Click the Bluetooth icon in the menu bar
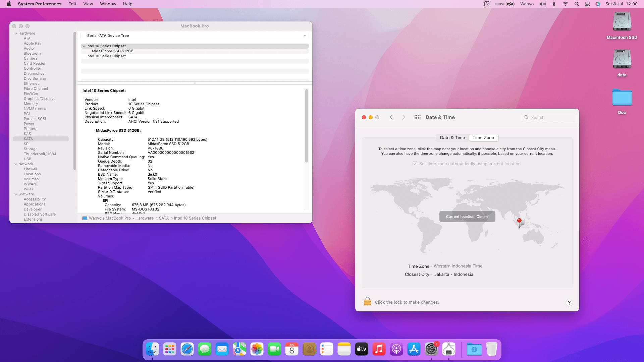The height and width of the screenshot is (362, 644). (x=554, y=4)
